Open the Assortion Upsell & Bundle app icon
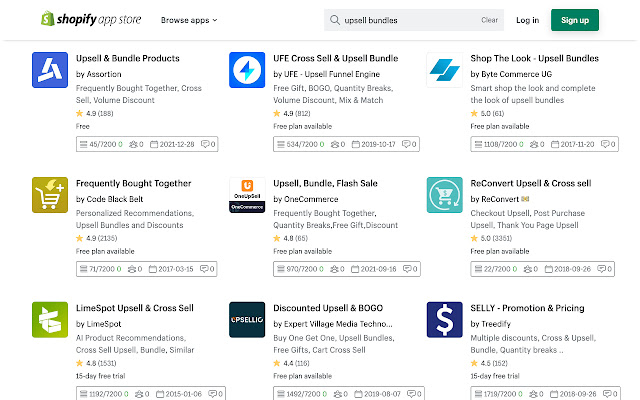640x400 pixels. tap(50, 70)
